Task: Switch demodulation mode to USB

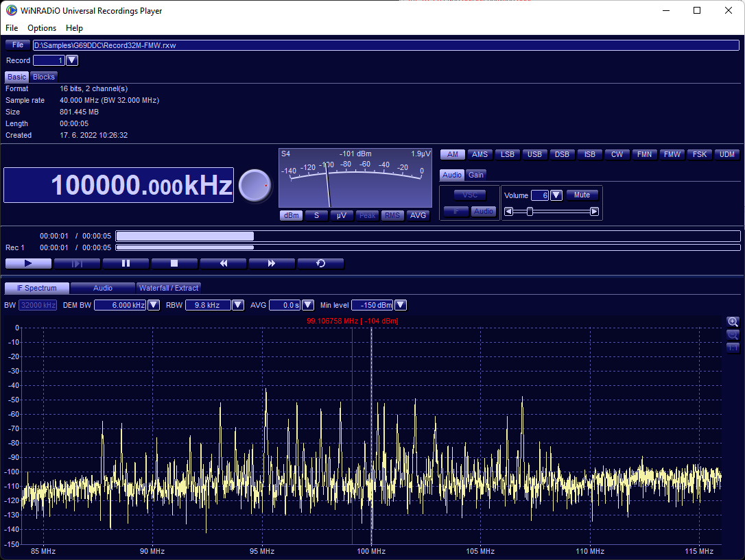Action: pyautogui.click(x=534, y=154)
